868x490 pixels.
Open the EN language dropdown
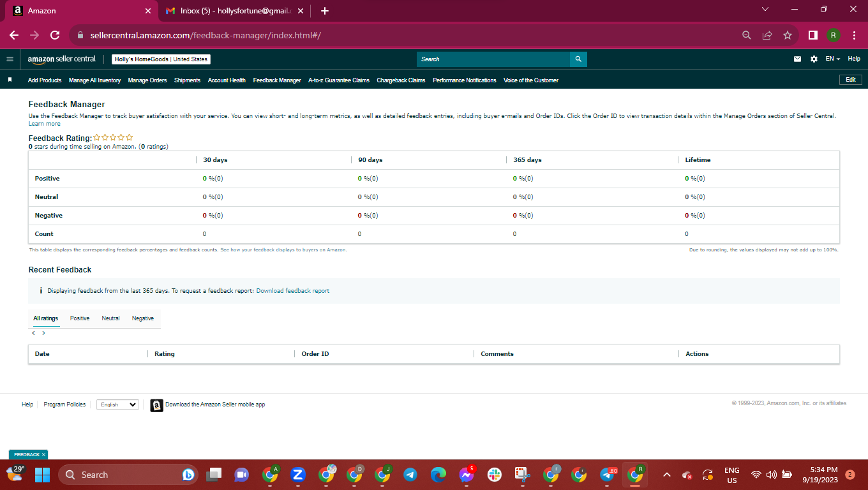(x=832, y=59)
